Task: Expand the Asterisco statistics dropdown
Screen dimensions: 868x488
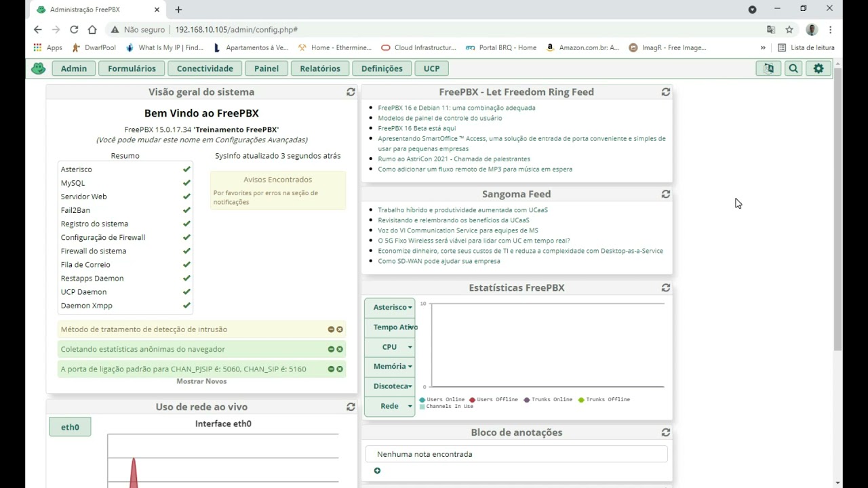Action: (x=390, y=308)
